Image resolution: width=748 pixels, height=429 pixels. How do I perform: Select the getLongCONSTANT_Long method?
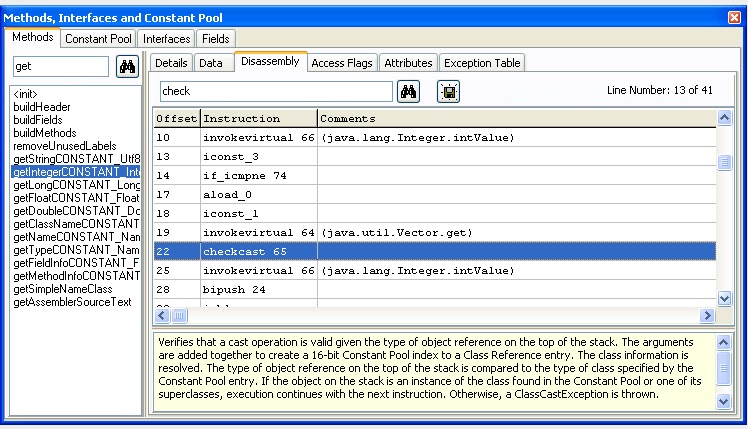76,185
